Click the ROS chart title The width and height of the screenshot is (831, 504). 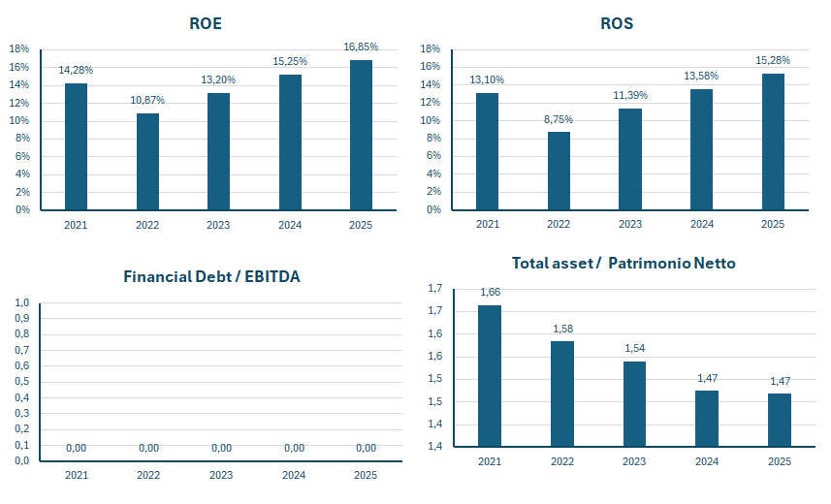[617, 23]
